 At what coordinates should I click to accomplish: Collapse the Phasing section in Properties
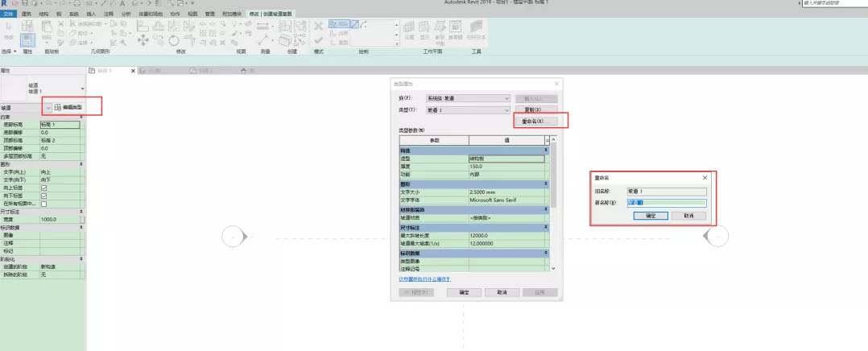82,258
